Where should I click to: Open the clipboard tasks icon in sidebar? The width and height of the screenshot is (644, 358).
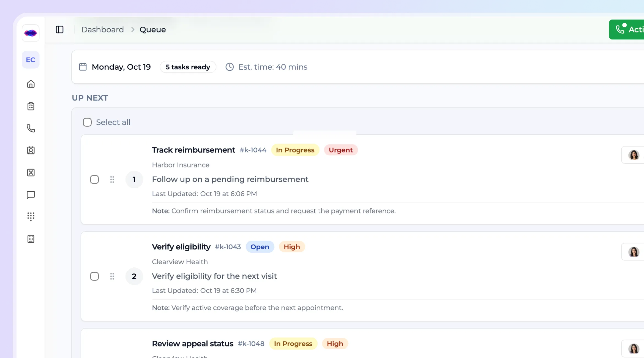(31, 106)
